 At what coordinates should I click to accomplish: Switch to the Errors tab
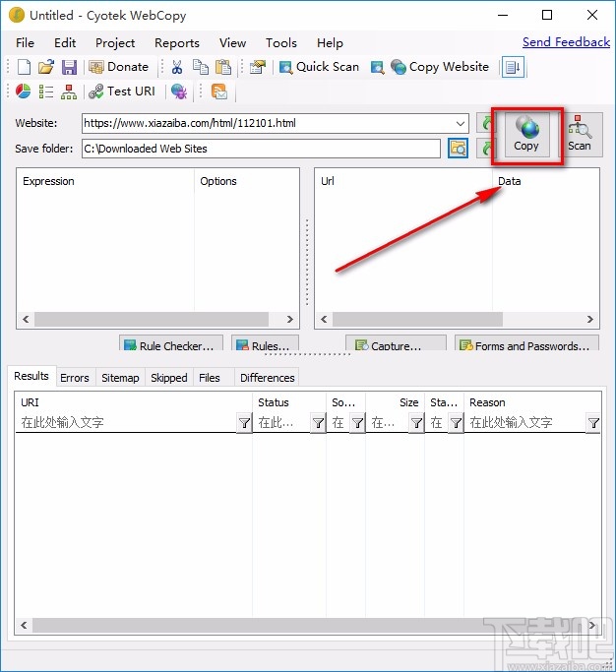click(x=75, y=378)
